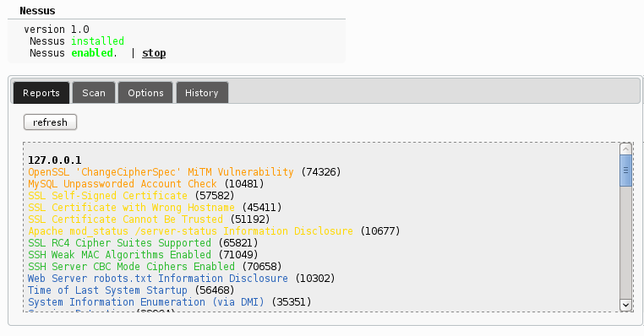Click the refresh button

click(50, 122)
